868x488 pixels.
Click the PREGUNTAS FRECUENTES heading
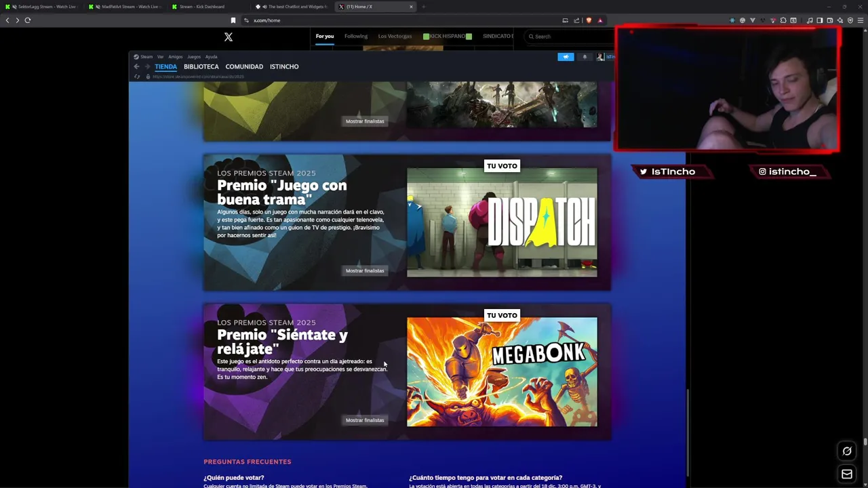(x=248, y=462)
